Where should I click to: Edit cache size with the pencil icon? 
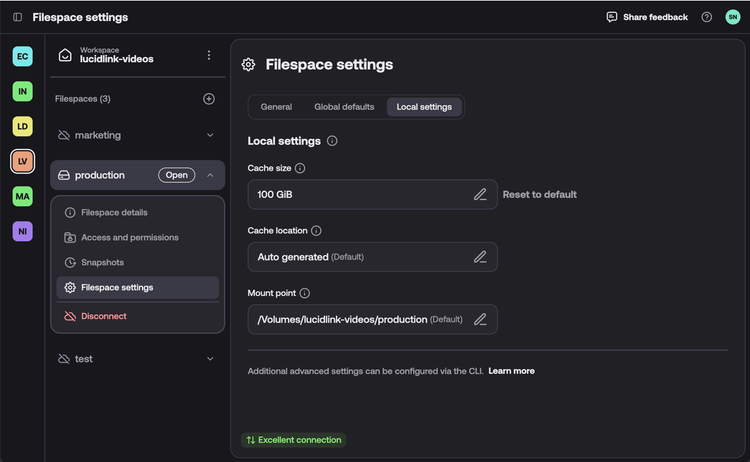(480, 194)
